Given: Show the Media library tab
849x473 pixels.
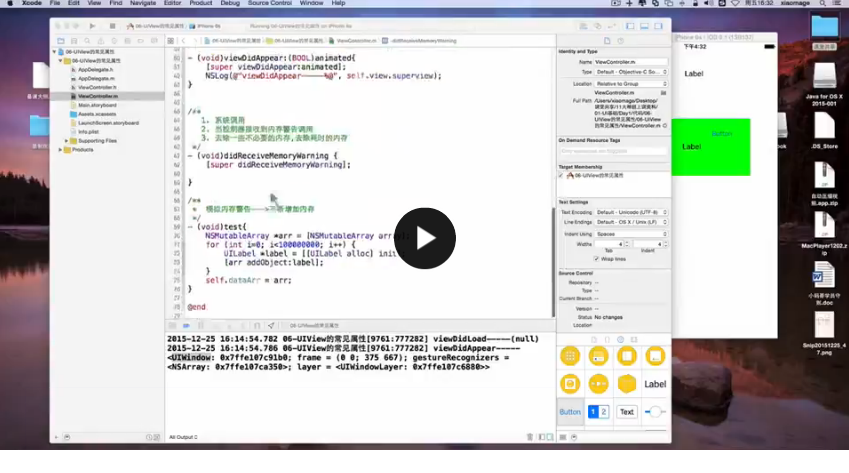Looking at the screenshot, I should [x=634, y=339].
